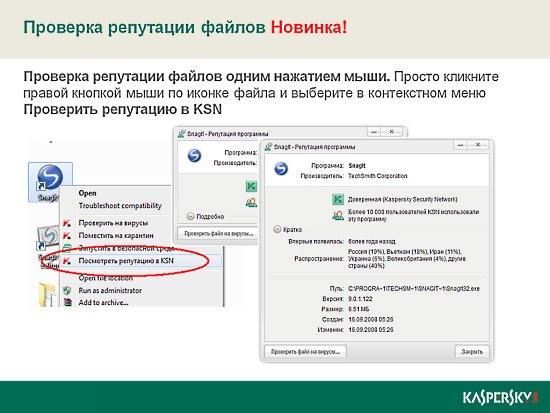Click the Закрыть button
Viewport: 550px width, 413px height.
pos(472,351)
